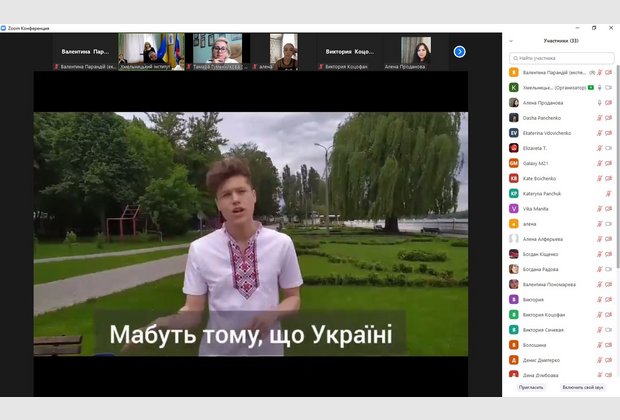The height and width of the screenshot is (420, 620).
Task: Click the camera icon beside Виктория Сичевая
Action: [x=608, y=329]
